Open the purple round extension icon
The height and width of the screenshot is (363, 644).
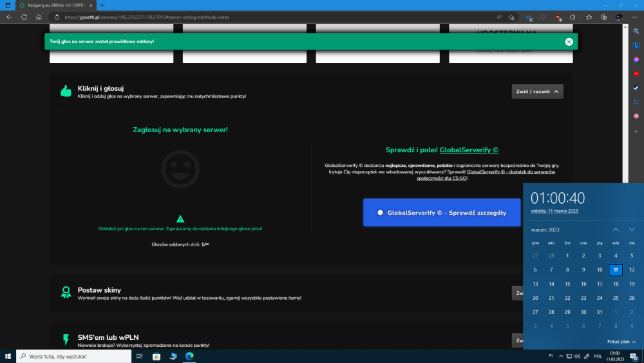pyautogui.click(x=543, y=17)
